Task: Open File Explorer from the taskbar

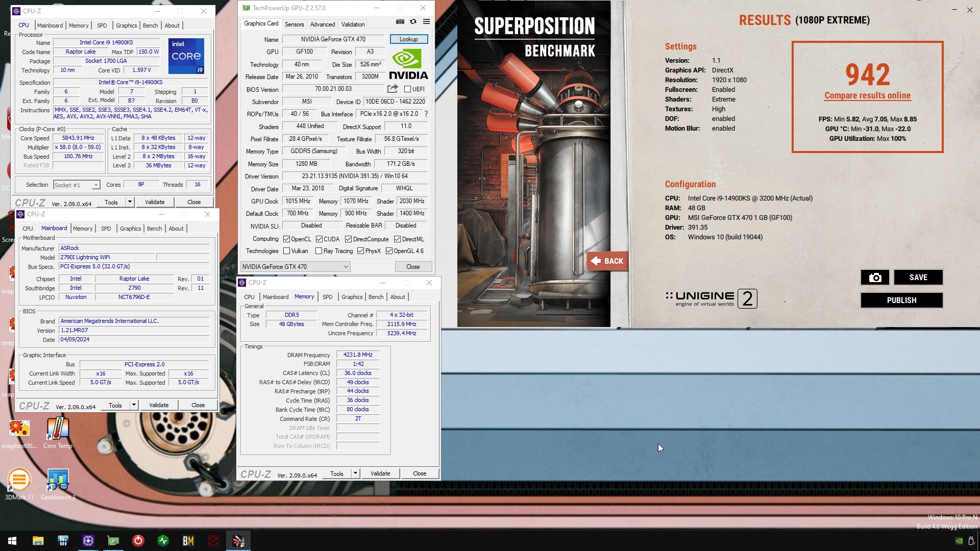Action: pos(38,541)
